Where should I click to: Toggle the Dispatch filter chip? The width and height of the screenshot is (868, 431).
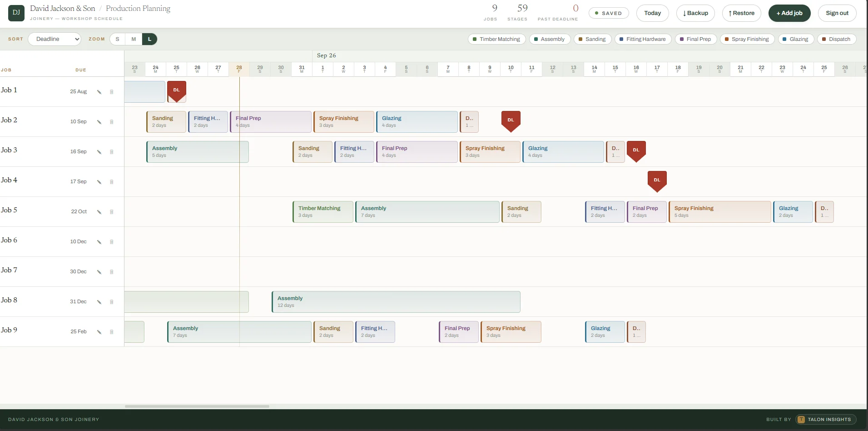coord(837,39)
